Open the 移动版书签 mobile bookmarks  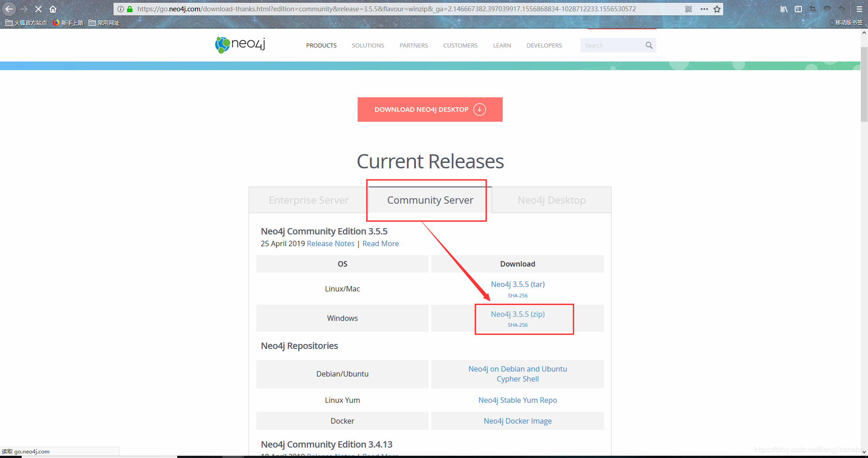coord(846,22)
